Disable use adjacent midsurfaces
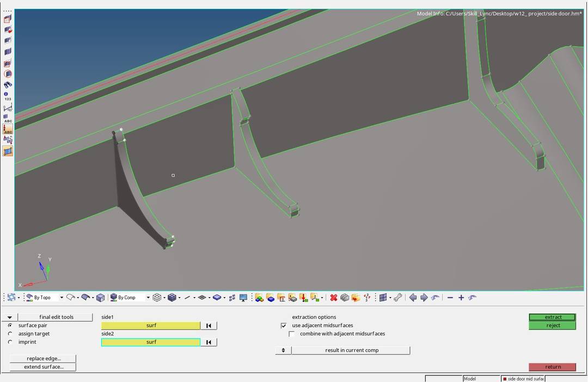Viewport: 588px width, 382px height. click(284, 325)
